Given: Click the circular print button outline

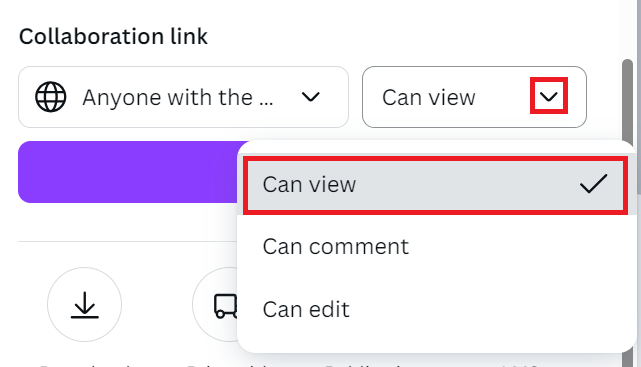Looking at the screenshot, I should click(x=215, y=304).
